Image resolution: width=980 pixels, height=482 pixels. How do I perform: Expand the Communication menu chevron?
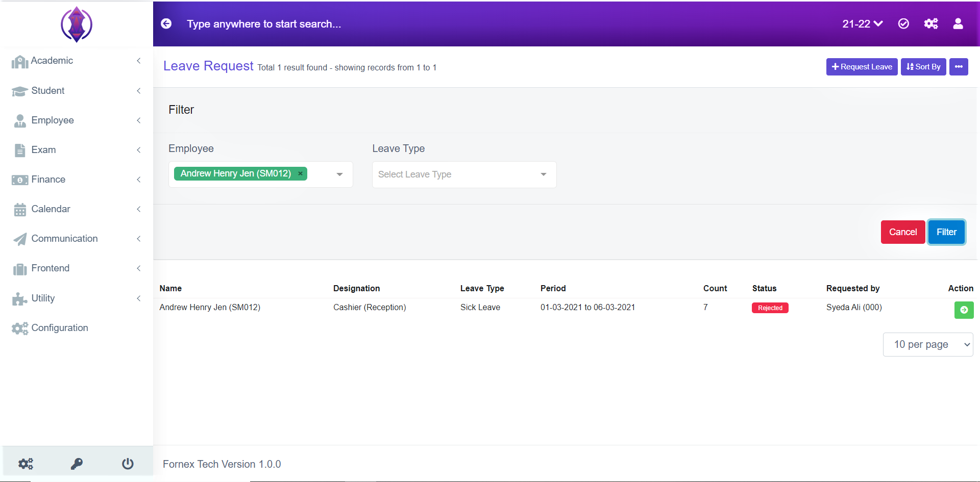(x=139, y=239)
